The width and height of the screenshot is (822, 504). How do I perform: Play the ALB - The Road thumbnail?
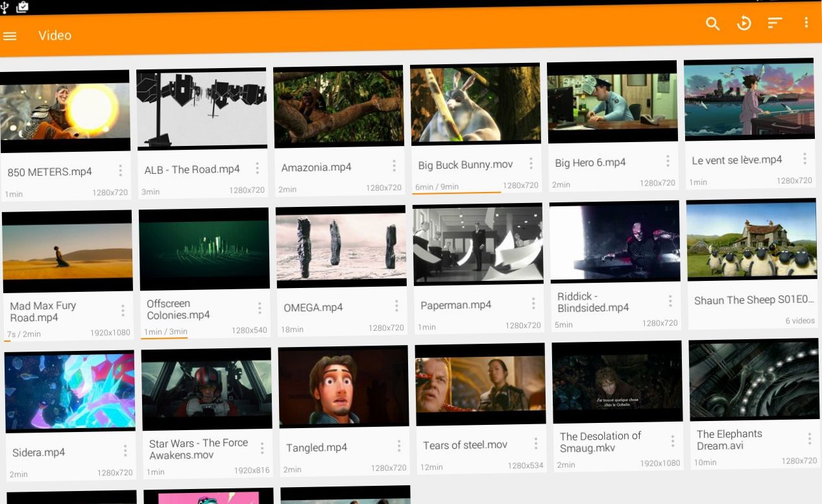click(202, 109)
